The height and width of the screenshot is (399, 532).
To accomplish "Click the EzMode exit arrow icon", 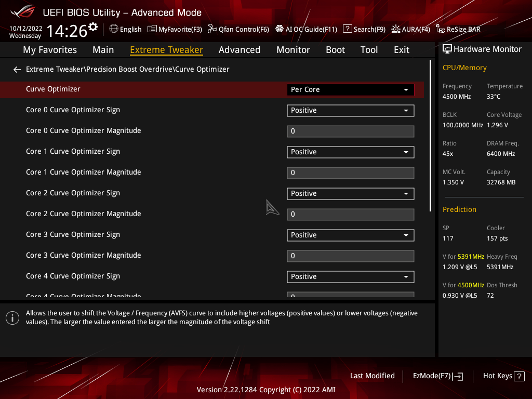I will [x=458, y=376].
